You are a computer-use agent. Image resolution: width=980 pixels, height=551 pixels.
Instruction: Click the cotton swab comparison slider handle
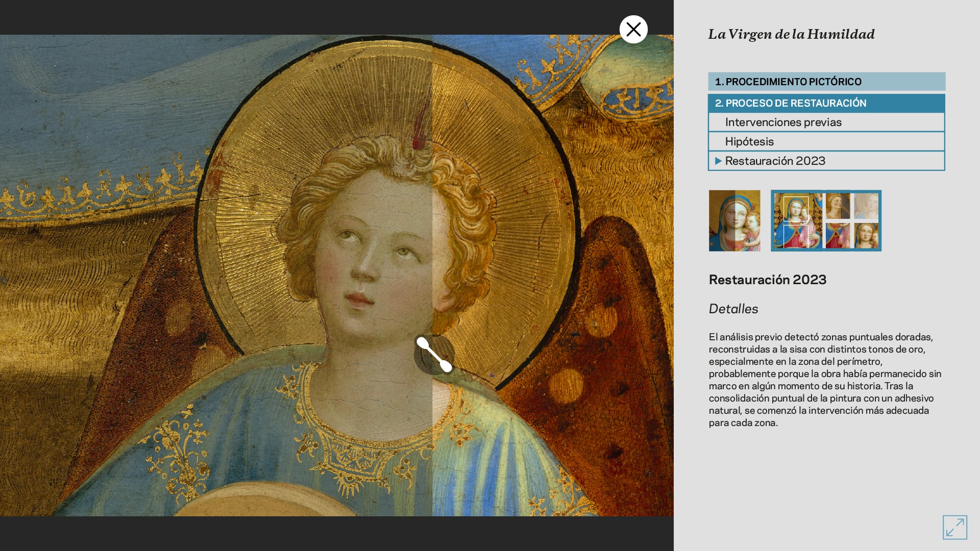tap(434, 355)
